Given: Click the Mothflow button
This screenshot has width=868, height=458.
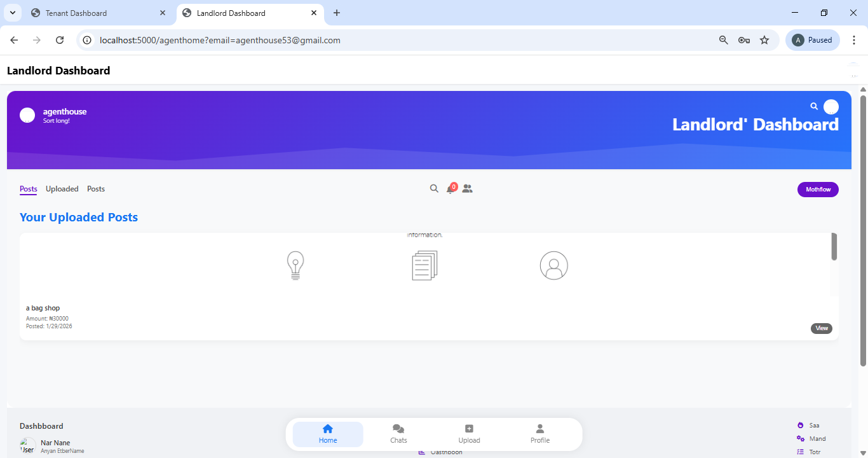Looking at the screenshot, I should coord(818,189).
